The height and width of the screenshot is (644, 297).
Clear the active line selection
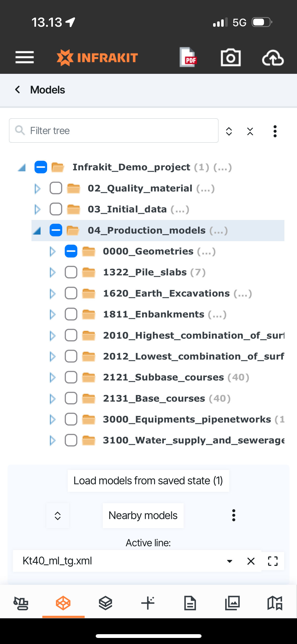pyautogui.click(x=251, y=561)
